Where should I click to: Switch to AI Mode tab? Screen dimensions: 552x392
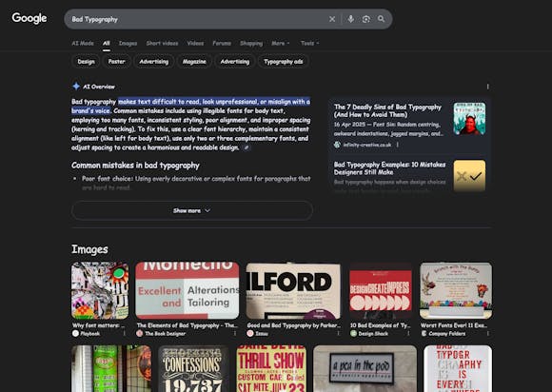(x=83, y=43)
